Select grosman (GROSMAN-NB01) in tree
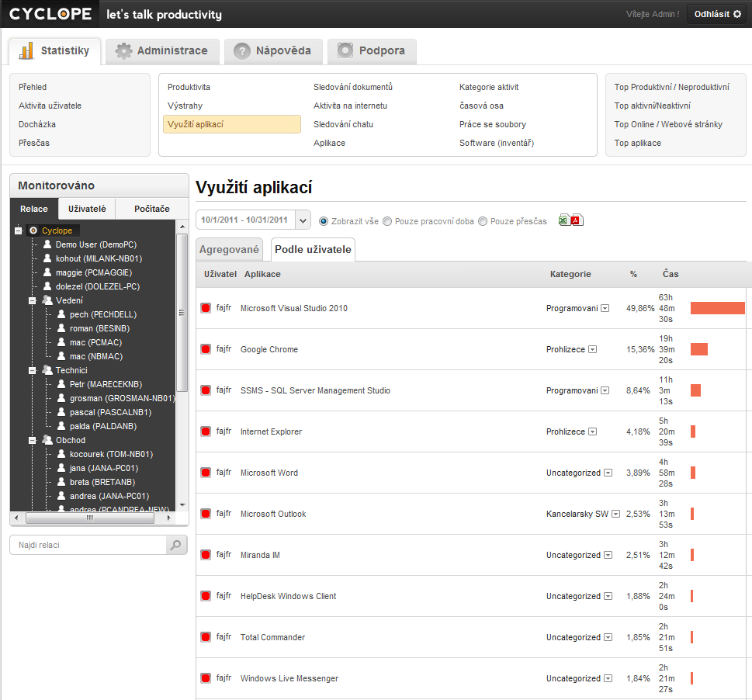Screen dimensions: 752x700 pyautogui.click(x=122, y=398)
